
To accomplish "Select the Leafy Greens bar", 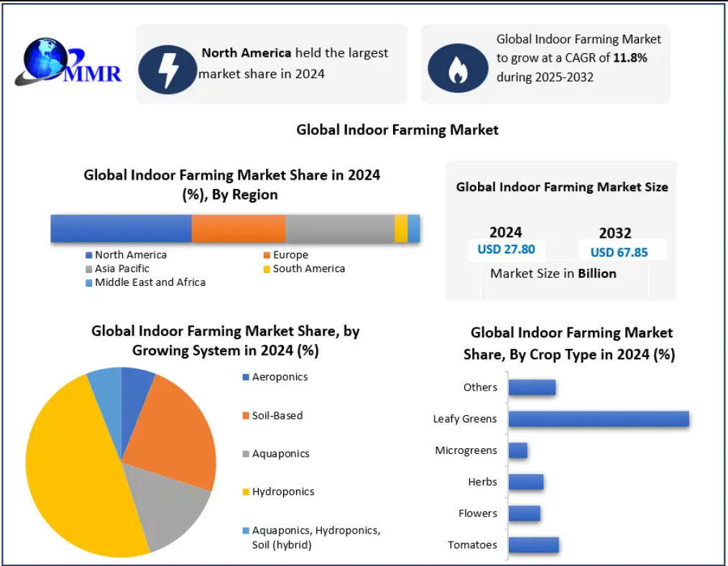I will point(598,419).
